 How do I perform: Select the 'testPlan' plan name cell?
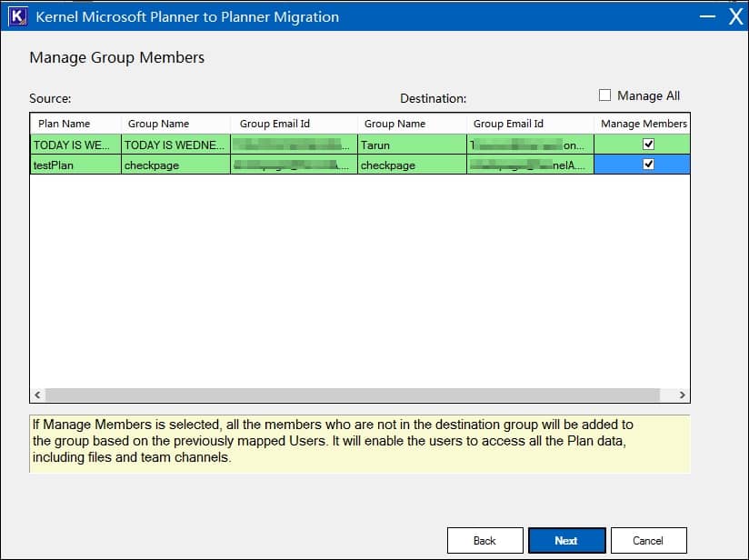[x=75, y=165]
